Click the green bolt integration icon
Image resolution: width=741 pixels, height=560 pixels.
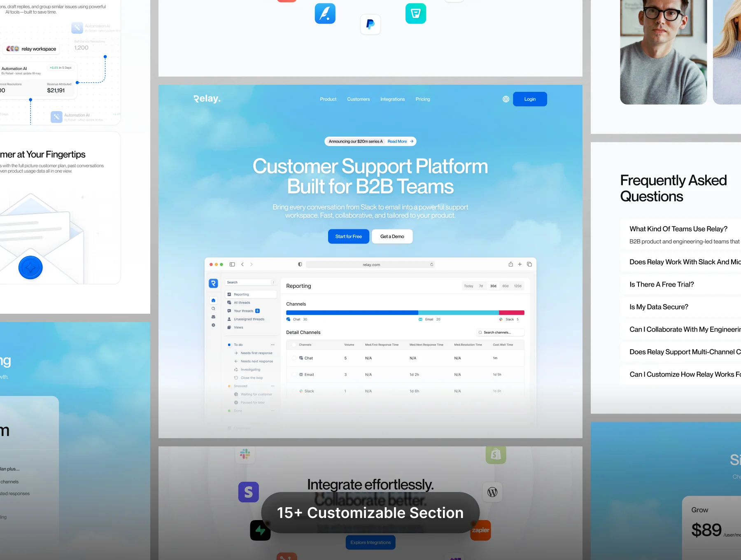point(261,530)
